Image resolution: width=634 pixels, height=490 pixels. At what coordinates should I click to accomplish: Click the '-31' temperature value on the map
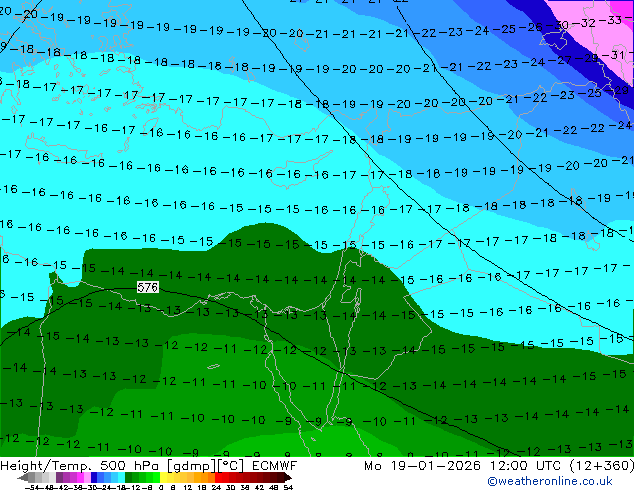[613, 54]
